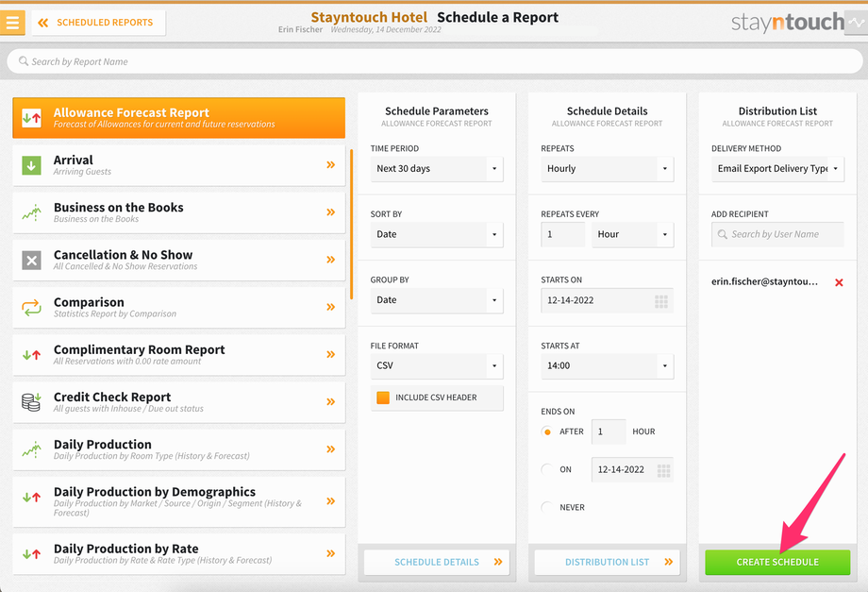This screenshot has width=868, height=592.
Task: Click the stayntouch logo
Action: (x=787, y=22)
